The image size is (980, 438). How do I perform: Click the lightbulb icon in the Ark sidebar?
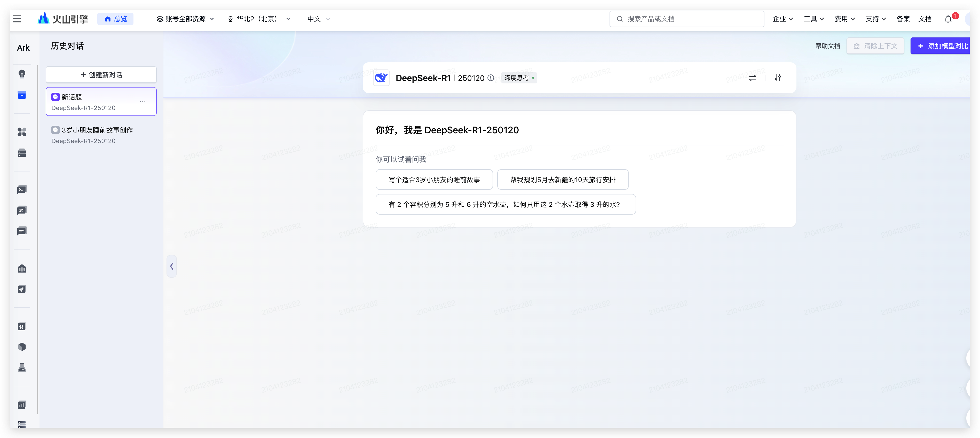click(x=22, y=74)
